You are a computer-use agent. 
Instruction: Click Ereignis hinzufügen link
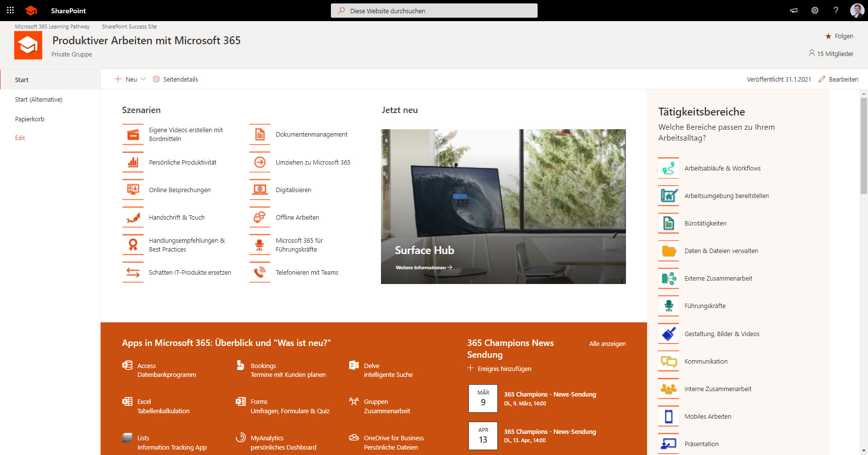499,369
